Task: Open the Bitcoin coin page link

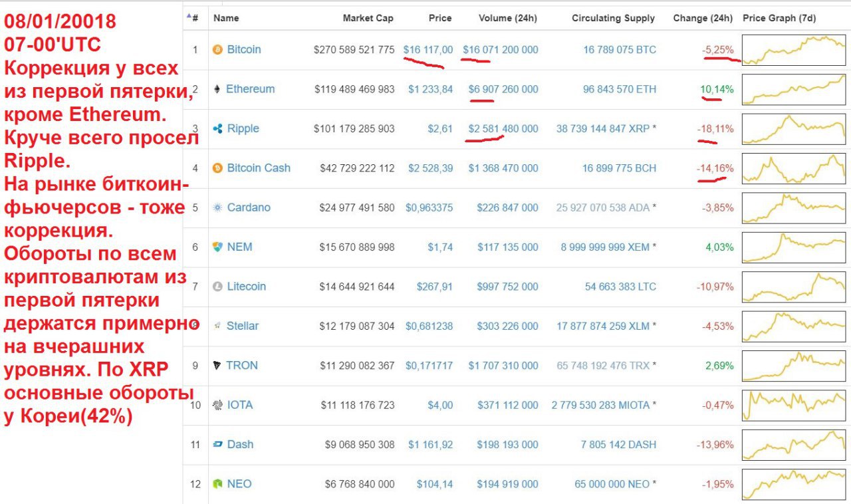Action: (244, 50)
